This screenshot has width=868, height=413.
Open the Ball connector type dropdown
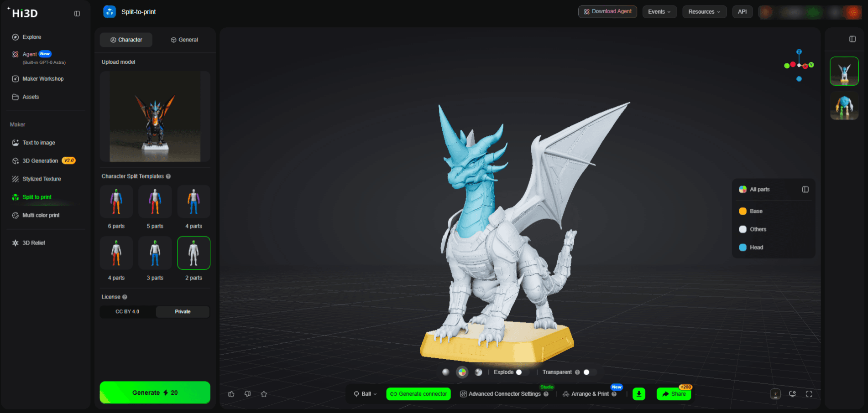pos(366,394)
